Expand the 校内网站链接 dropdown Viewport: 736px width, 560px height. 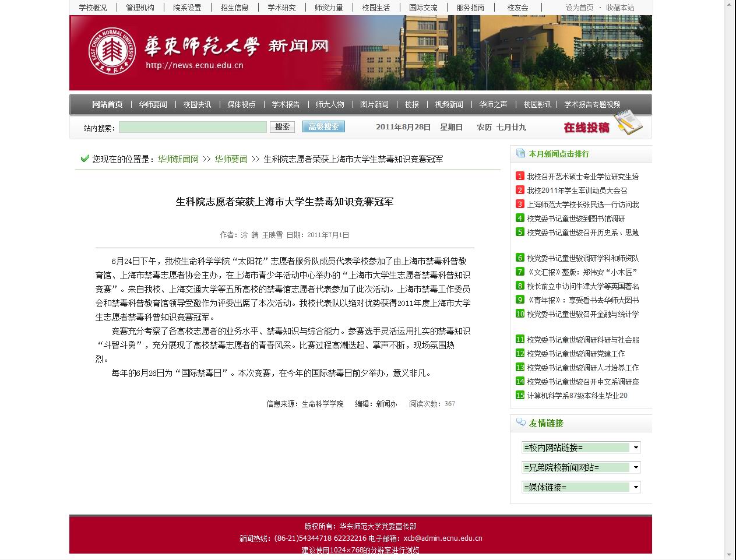tap(635, 448)
